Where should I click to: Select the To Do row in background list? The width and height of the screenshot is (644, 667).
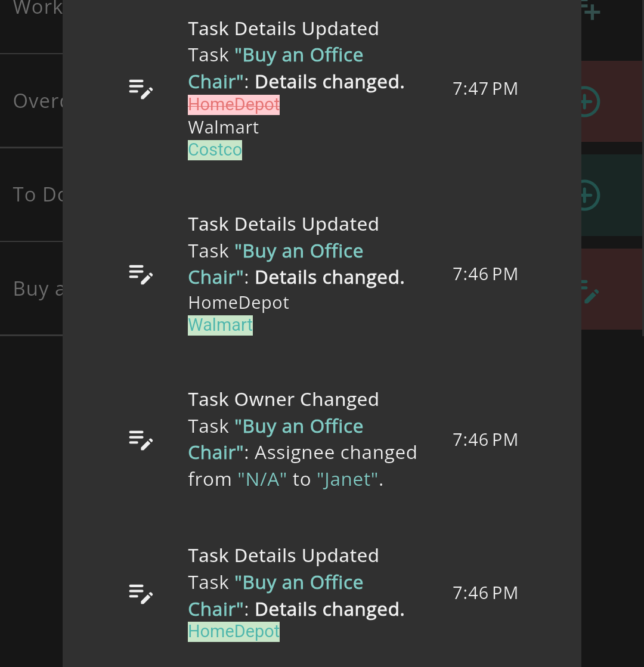(32, 195)
